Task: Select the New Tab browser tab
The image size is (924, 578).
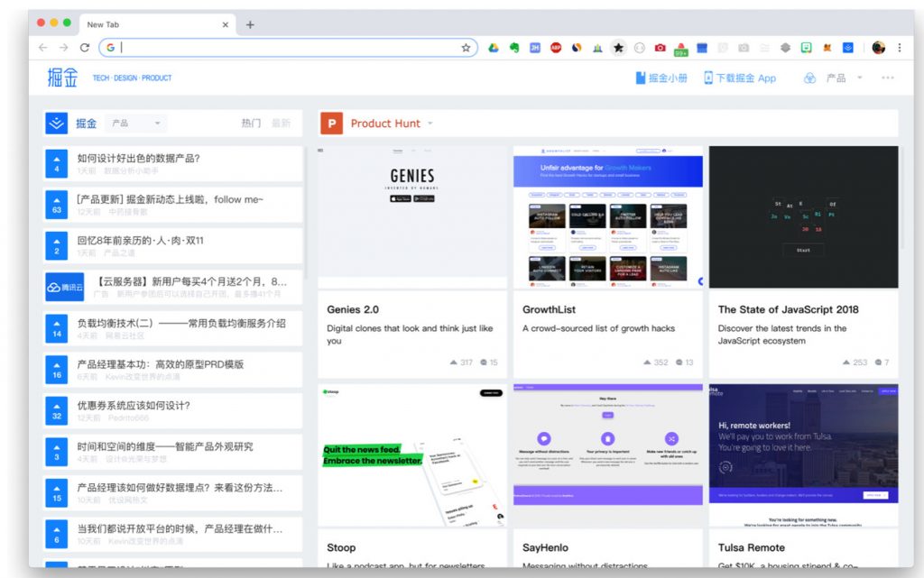Action: click(x=157, y=24)
